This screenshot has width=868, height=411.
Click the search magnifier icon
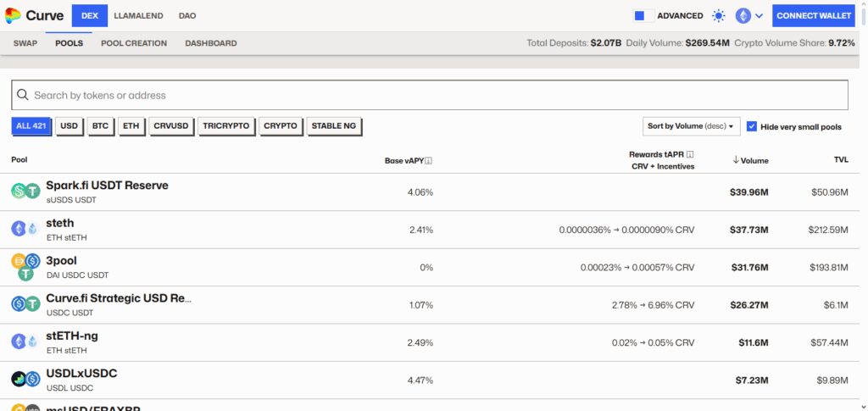(x=23, y=95)
